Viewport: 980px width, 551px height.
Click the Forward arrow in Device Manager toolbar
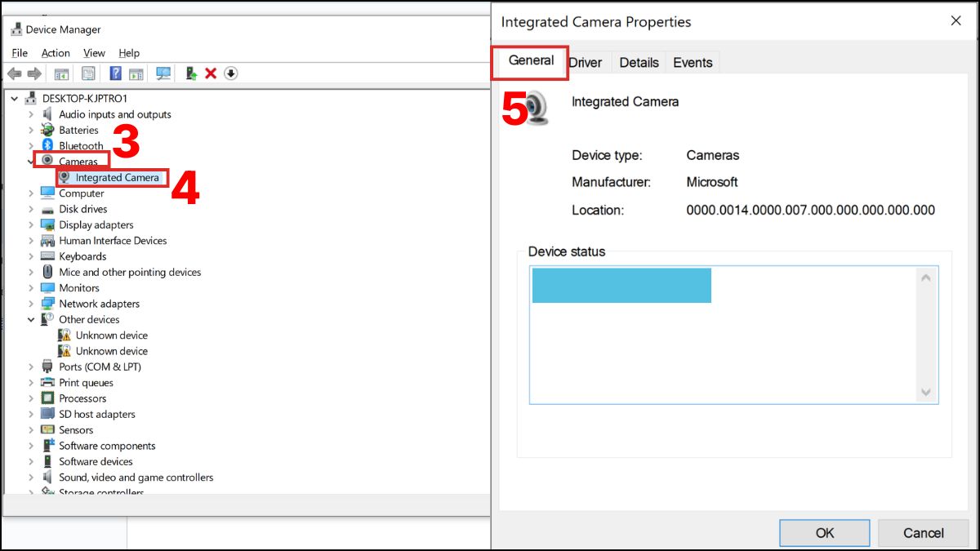pyautogui.click(x=34, y=73)
